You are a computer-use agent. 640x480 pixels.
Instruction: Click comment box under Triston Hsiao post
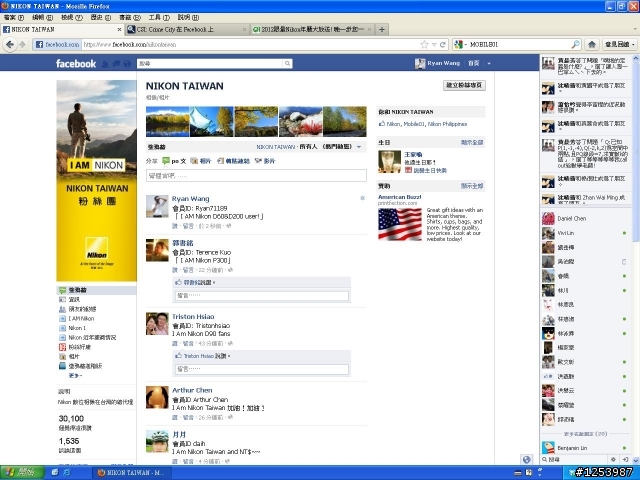click(262, 369)
